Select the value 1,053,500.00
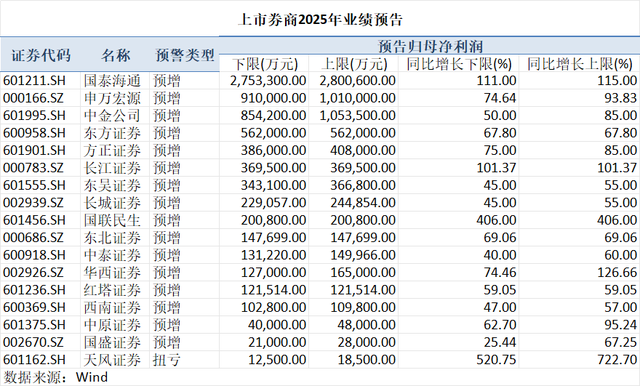 (358, 115)
